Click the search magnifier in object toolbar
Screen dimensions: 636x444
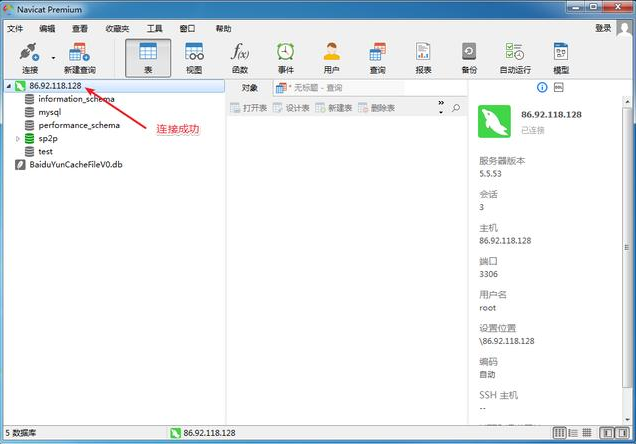tap(456, 108)
